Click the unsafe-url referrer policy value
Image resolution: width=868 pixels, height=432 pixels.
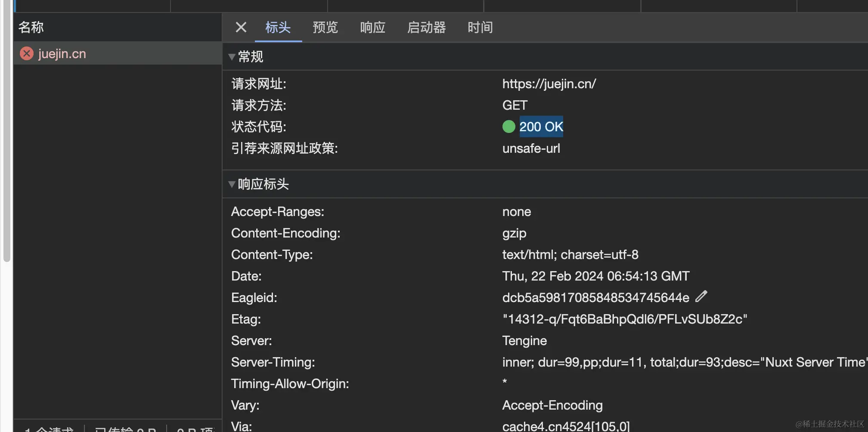(x=531, y=148)
